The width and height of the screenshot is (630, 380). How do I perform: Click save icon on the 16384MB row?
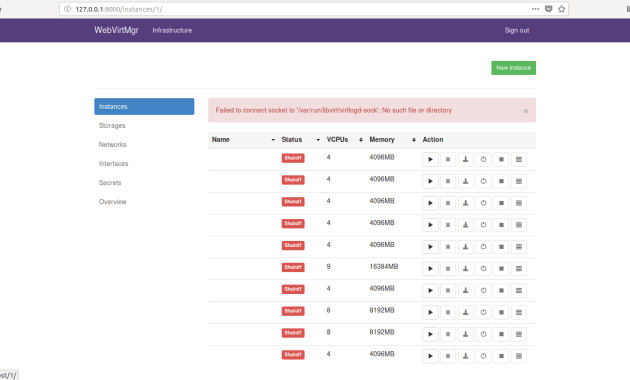click(x=465, y=269)
